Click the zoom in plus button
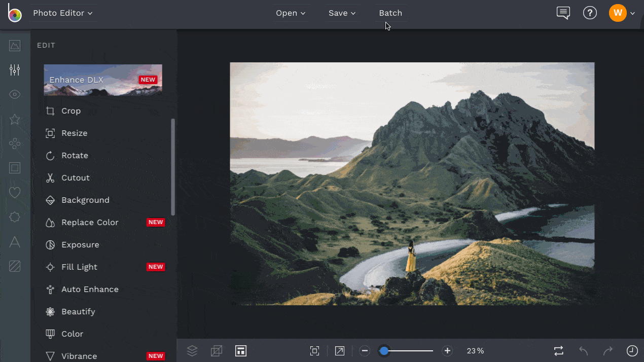 [447, 351]
